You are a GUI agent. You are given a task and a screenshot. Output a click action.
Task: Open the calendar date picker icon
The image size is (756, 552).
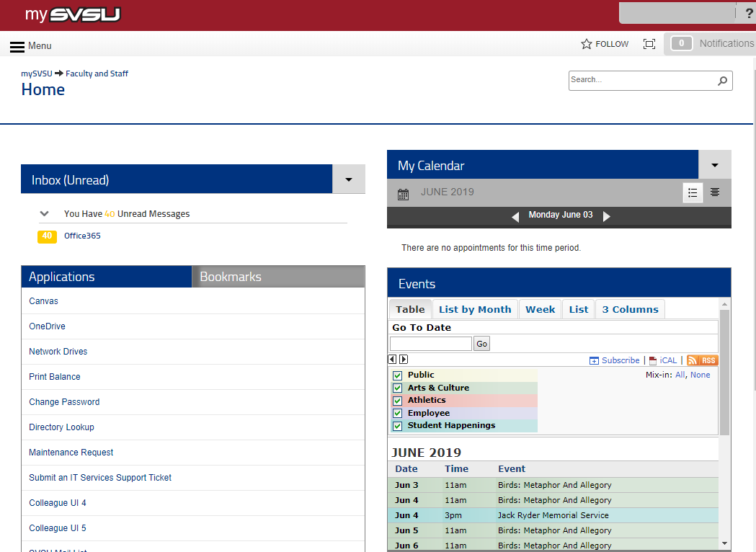(404, 194)
